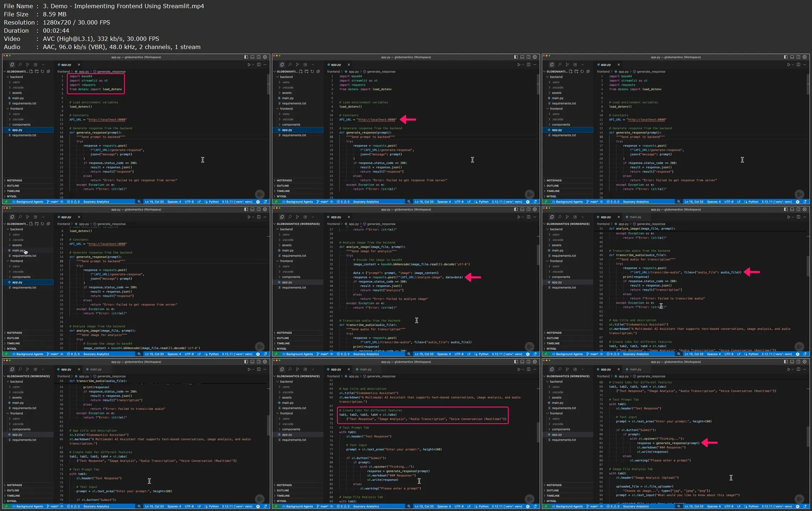
Task: Click New Folder icon in top-left frame explorer
Action: coord(37,71)
